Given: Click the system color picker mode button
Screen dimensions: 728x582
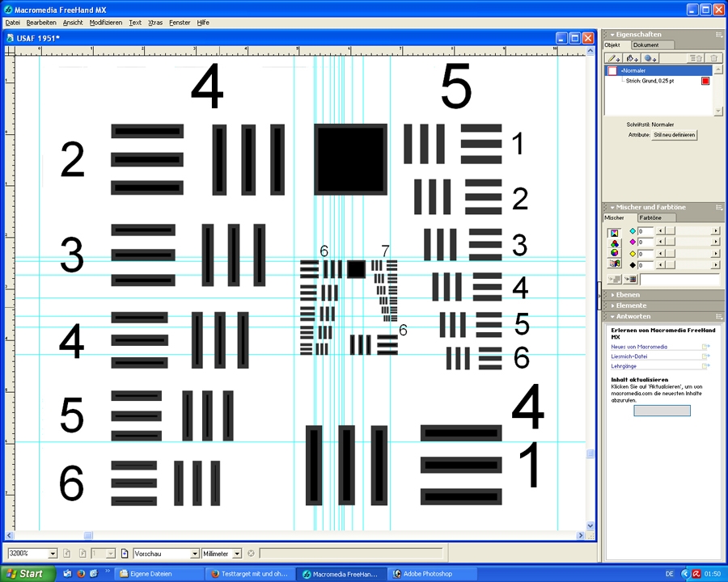Looking at the screenshot, I should 614,264.
